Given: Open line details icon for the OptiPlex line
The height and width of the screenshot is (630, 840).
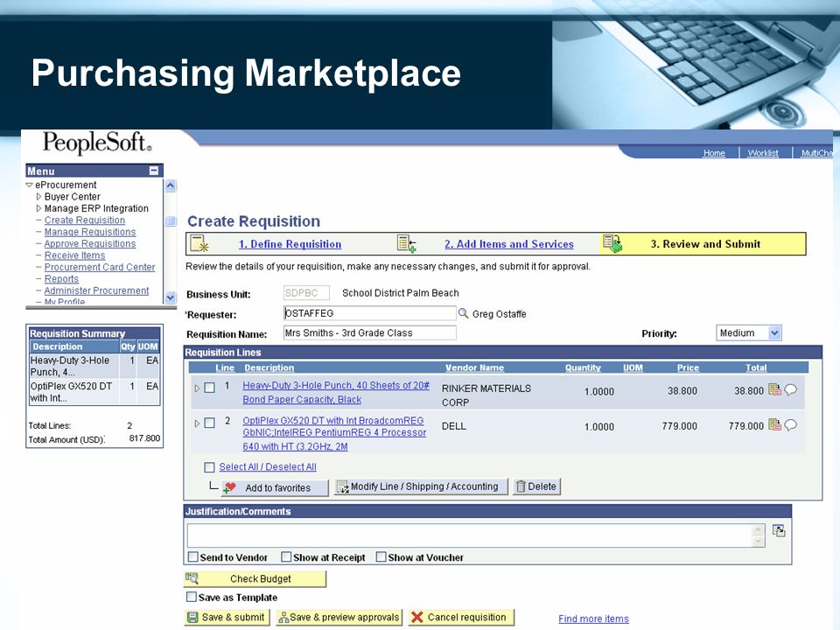Looking at the screenshot, I should coord(774,425).
